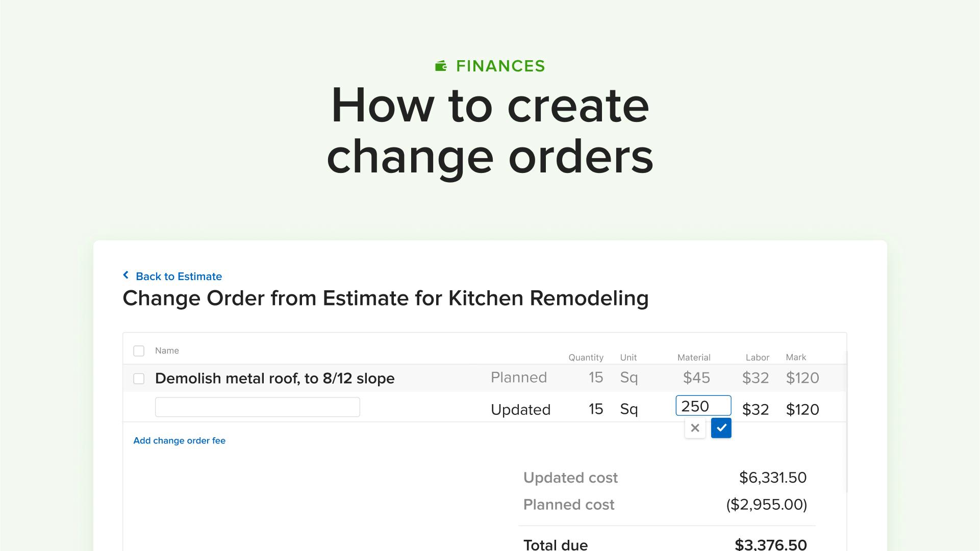This screenshot has height=551, width=980.
Task: Open the Back to Estimate link
Action: click(x=179, y=277)
